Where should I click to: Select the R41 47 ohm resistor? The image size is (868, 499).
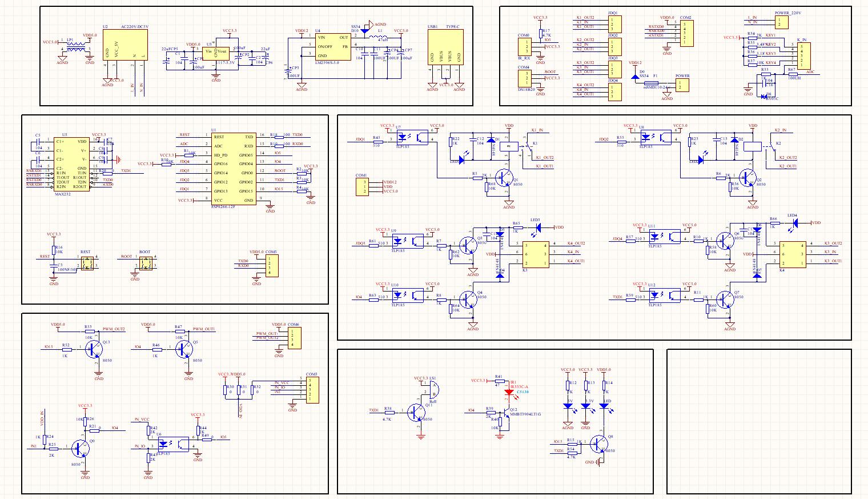499,381
